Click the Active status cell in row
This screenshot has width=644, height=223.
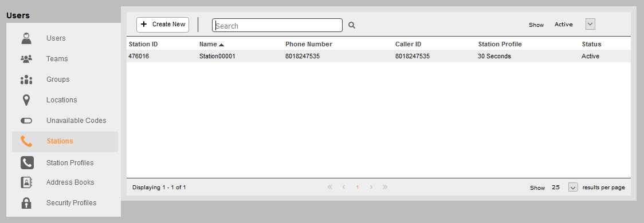click(590, 56)
